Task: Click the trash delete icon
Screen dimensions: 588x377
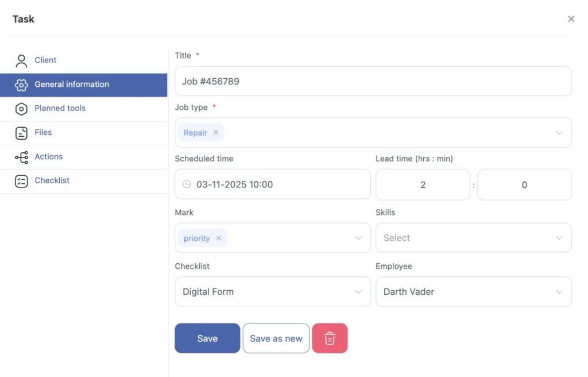Action: pyautogui.click(x=330, y=338)
